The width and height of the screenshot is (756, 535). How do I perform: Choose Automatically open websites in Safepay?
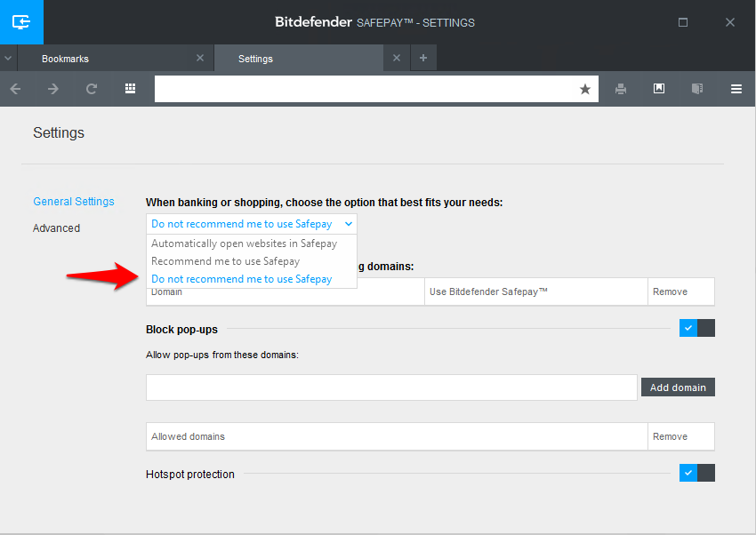tap(244, 244)
